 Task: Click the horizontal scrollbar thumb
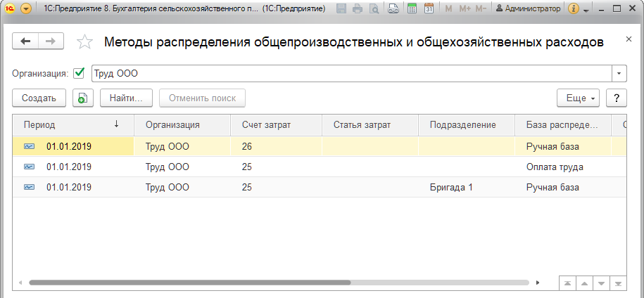click(190, 283)
